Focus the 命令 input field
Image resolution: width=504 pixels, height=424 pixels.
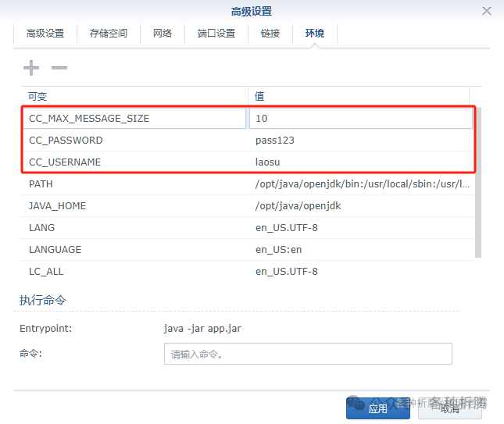click(x=308, y=354)
